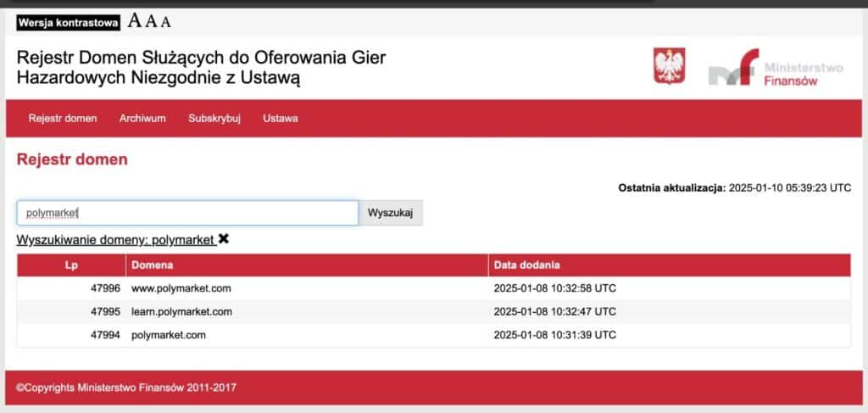Click the Data dodania column header
868x413 pixels.
pos(670,265)
